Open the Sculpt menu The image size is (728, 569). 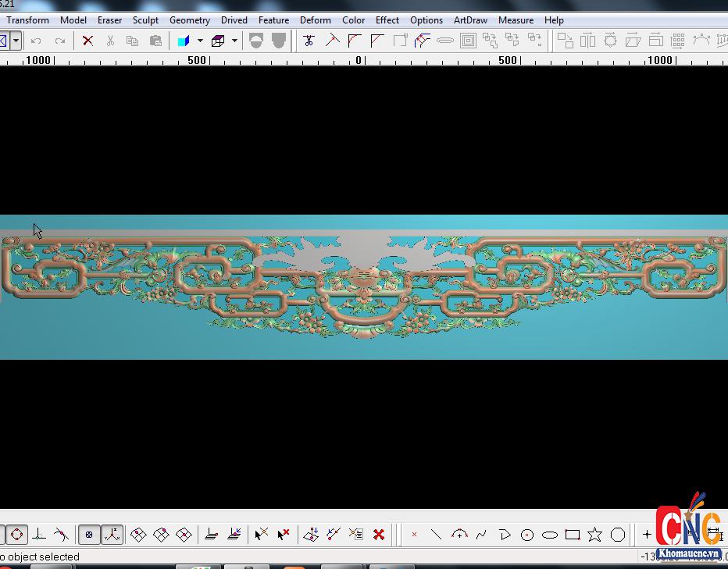[145, 20]
